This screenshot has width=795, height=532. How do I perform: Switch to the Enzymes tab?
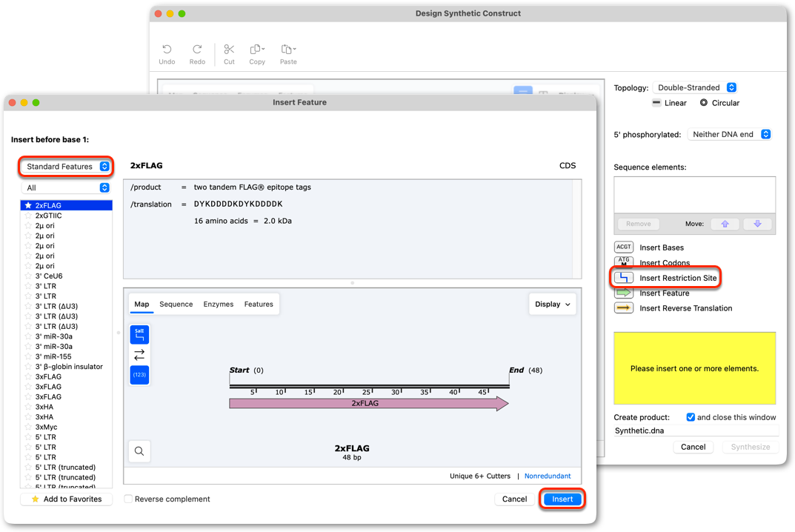tap(219, 305)
